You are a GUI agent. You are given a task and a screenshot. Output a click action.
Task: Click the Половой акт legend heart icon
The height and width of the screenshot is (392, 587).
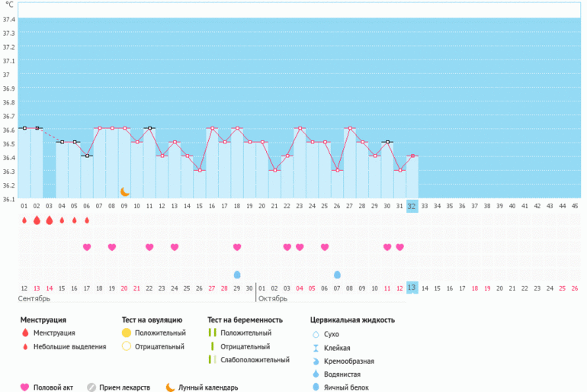(x=24, y=387)
